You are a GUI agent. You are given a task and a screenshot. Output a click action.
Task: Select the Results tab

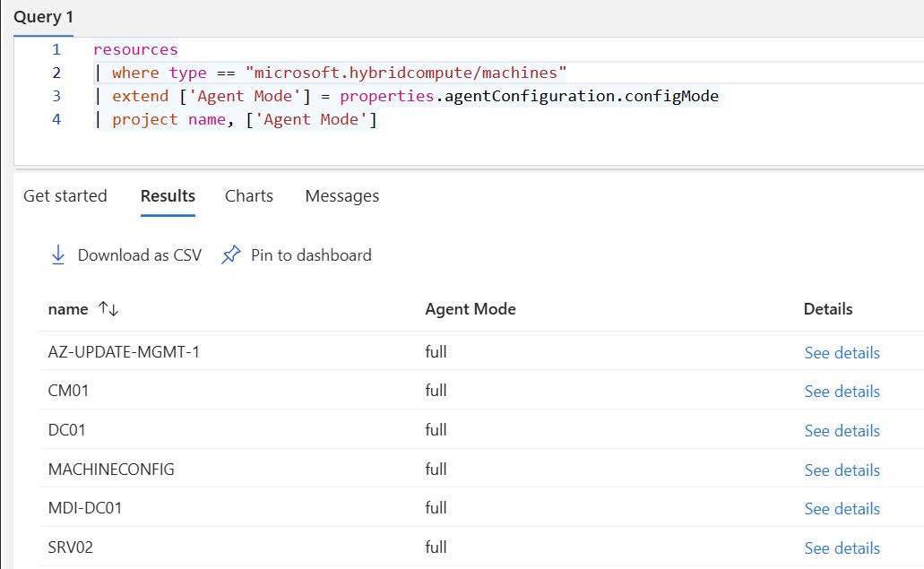(x=167, y=195)
